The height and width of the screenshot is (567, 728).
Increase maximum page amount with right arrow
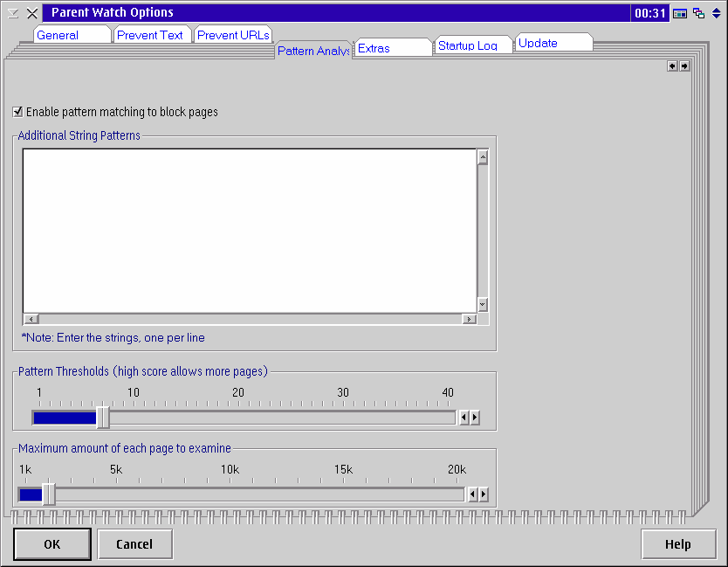[483, 494]
